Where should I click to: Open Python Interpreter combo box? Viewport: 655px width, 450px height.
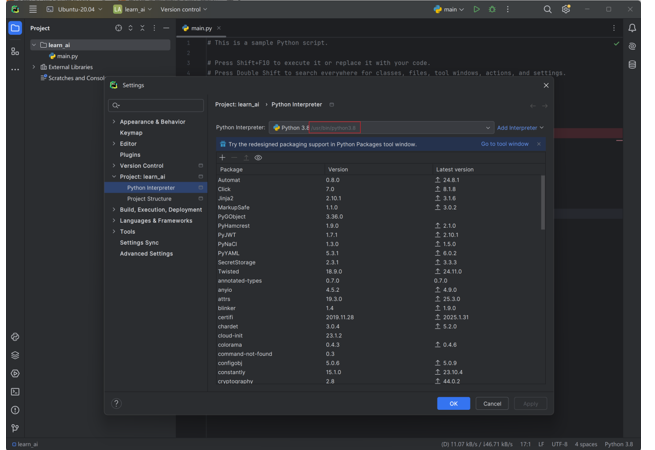point(381,127)
